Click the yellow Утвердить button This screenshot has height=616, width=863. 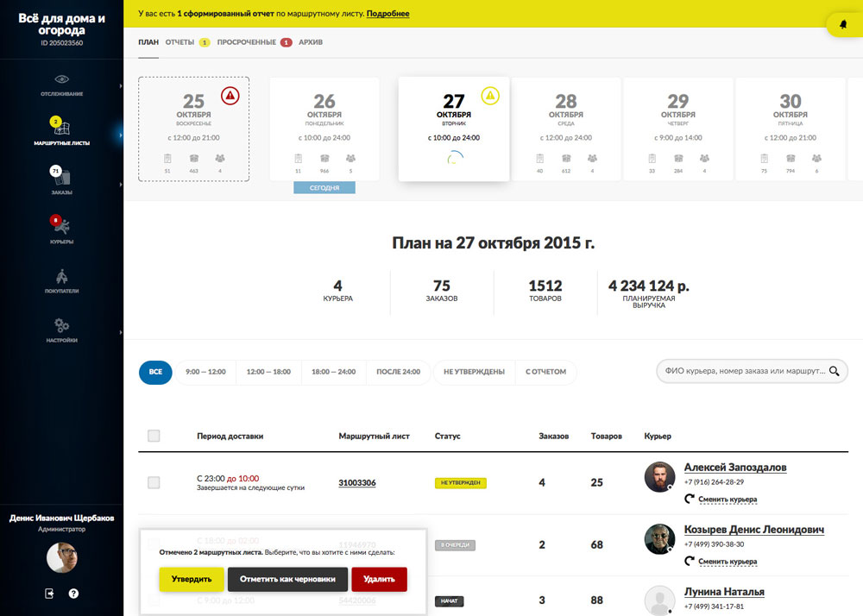[x=192, y=579]
